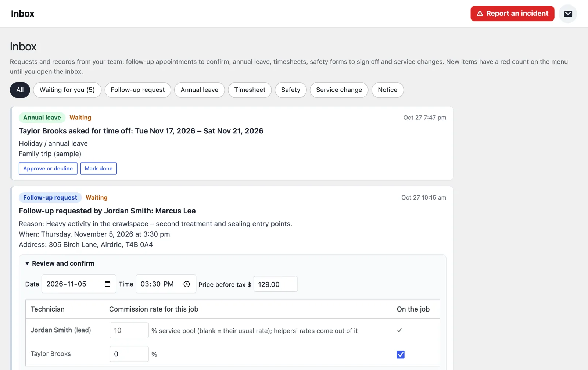The width and height of the screenshot is (588, 370).
Task: Filter by Timesheet chip
Action: [250, 90]
